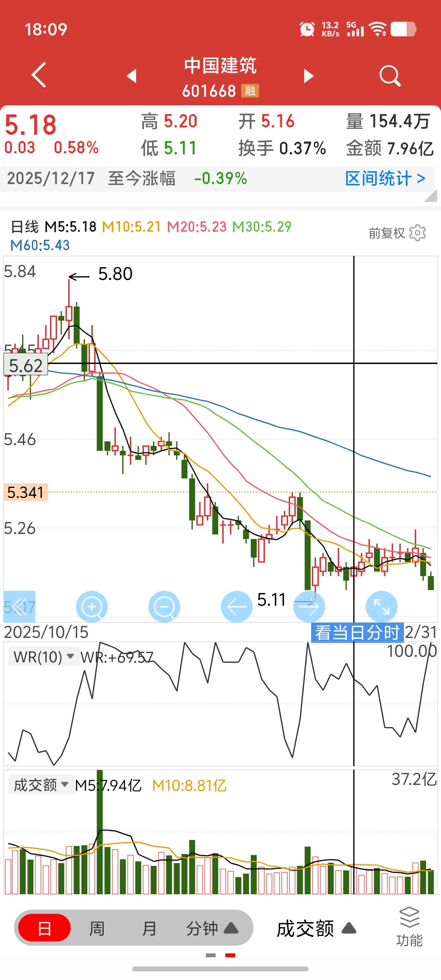Move crosshair left with arrow button
Image resolution: width=441 pixels, height=980 pixels.
pyautogui.click(x=236, y=607)
